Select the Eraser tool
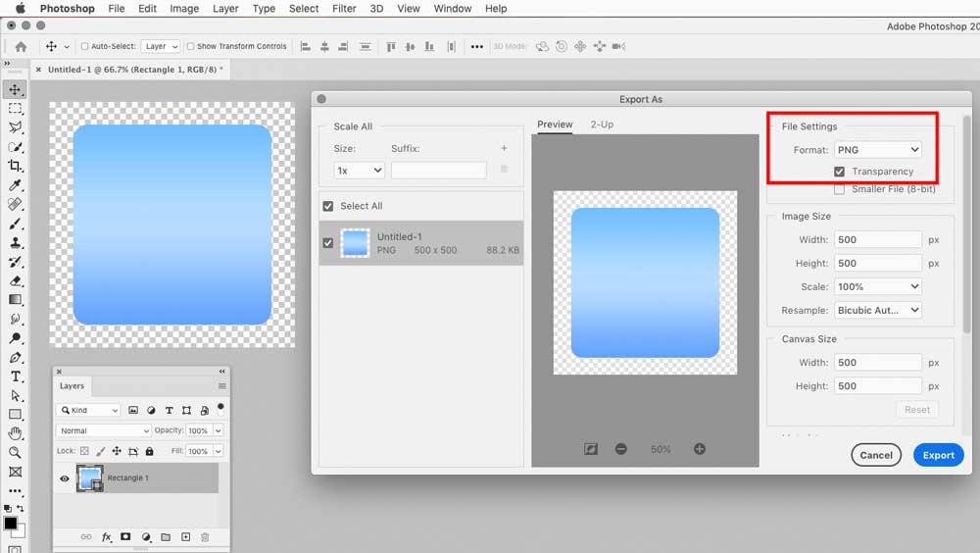The width and height of the screenshot is (980, 553). point(15,280)
